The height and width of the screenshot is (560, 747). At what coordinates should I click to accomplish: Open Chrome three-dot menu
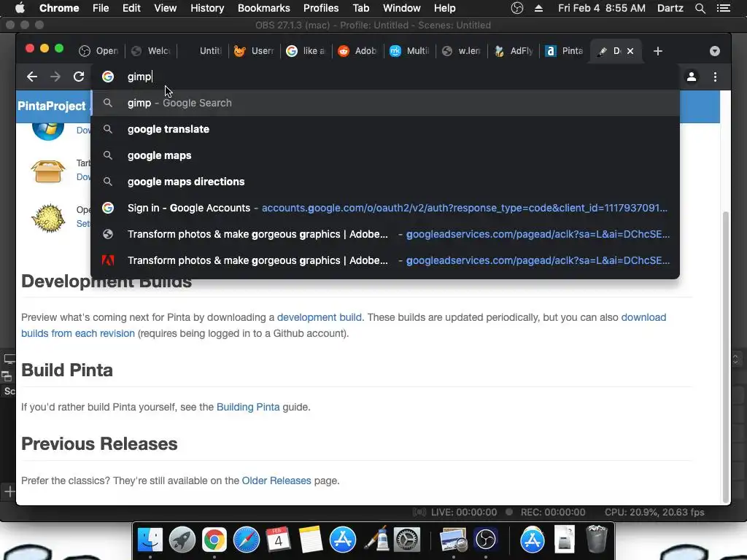pyautogui.click(x=715, y=77)
